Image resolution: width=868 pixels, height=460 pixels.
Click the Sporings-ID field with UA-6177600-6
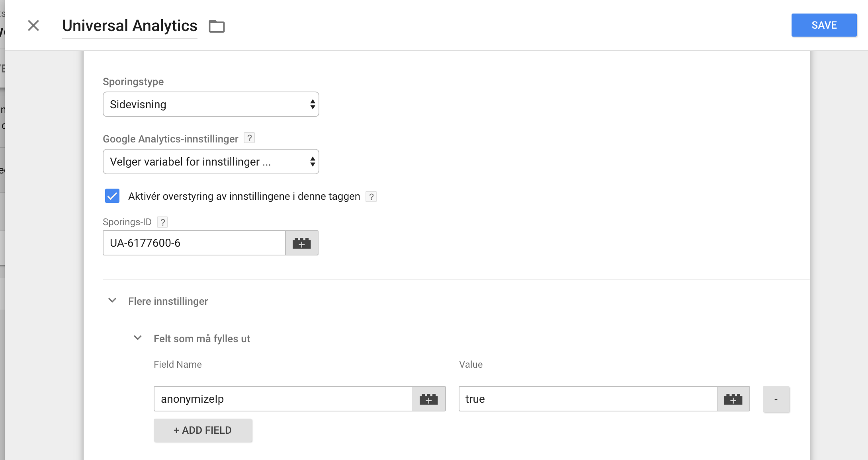point(194,243)
